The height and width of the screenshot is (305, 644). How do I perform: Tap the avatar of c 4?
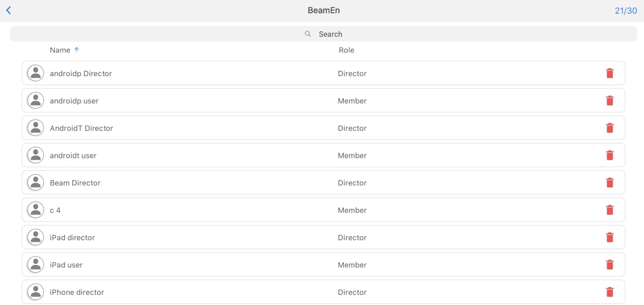click(35, 210)
